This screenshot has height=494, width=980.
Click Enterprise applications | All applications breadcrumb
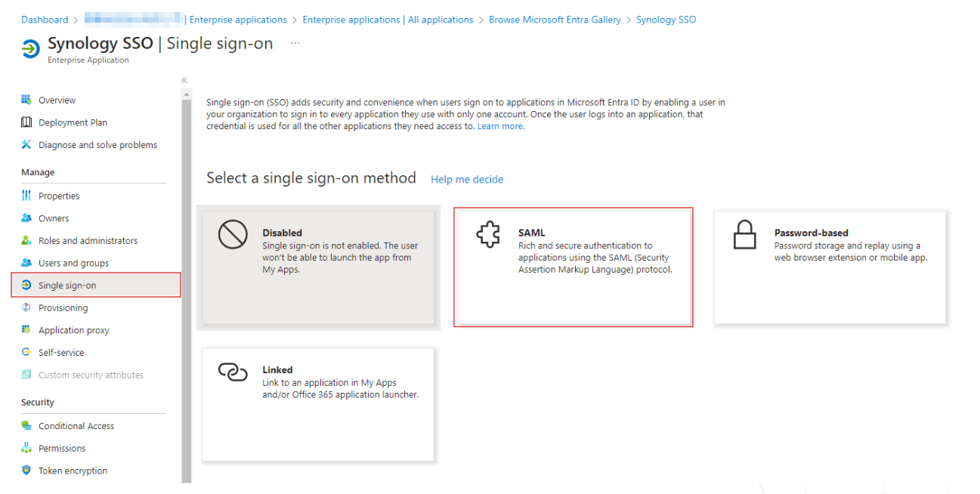(388, 20)
